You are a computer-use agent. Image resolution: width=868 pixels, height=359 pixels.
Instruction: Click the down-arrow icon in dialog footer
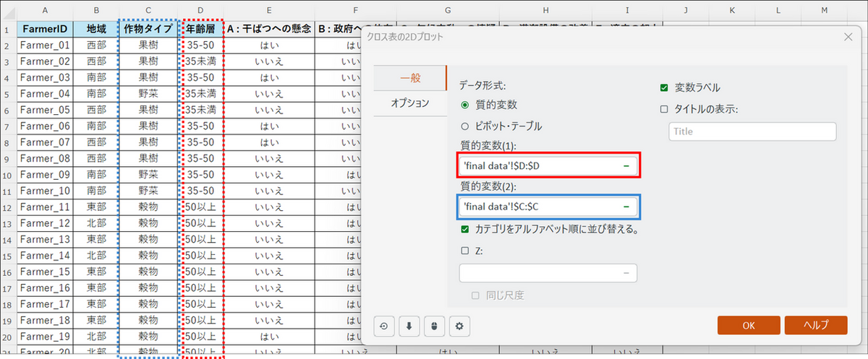click(x=409, y=326)
